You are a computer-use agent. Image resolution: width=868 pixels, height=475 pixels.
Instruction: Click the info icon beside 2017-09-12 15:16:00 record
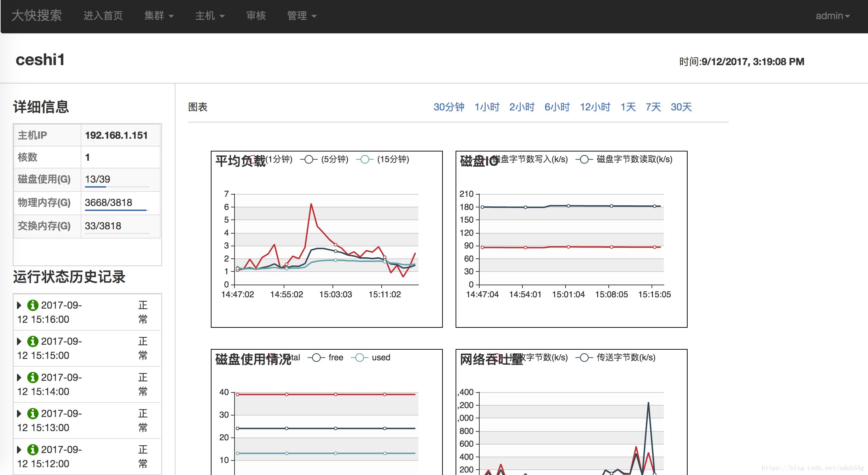pyautogui.click(x=33, y=305)
